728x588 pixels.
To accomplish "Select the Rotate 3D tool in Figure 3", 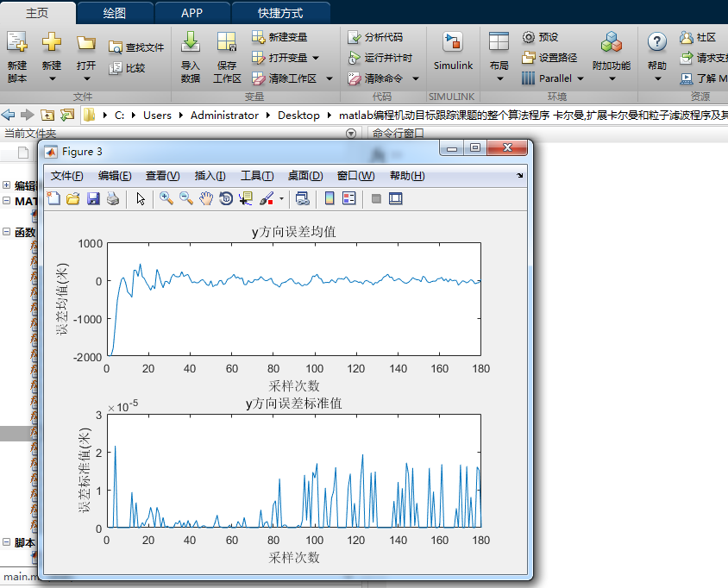I will point(226,198).
